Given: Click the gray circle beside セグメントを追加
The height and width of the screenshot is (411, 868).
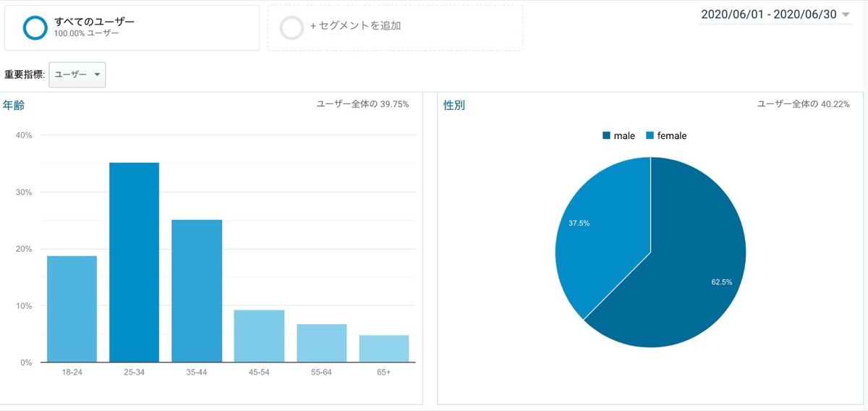Looking at the screenshot, I should click(291, 27).
